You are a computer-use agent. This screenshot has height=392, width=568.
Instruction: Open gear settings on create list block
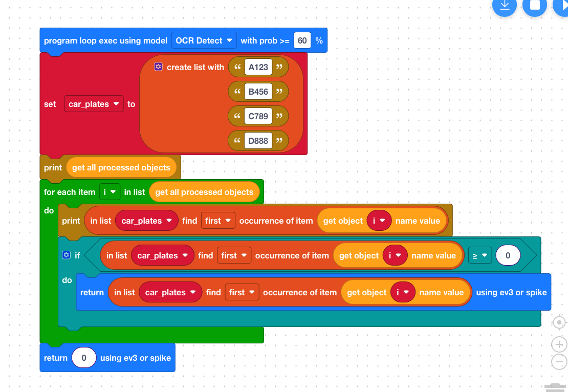pyautogui.click(x=158, y=67)
